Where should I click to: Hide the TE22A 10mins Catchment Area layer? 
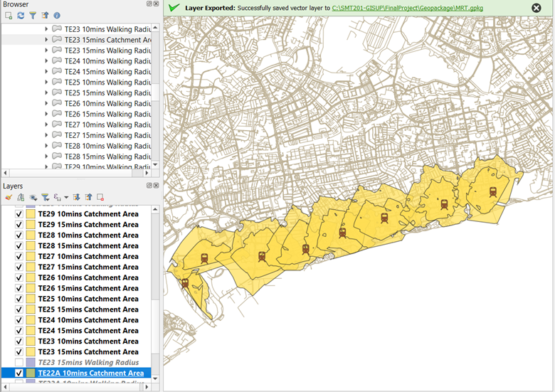point(19,374)
